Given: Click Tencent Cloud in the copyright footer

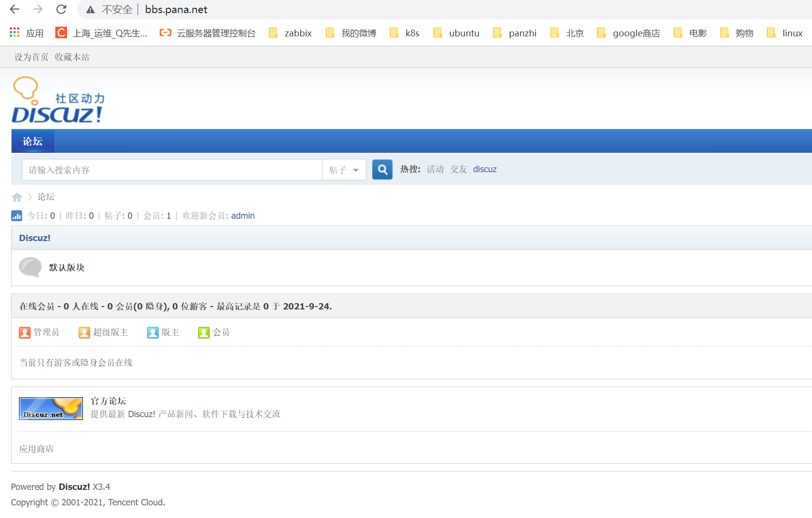Looking at the screenshot, I should [x=136, y=502].
